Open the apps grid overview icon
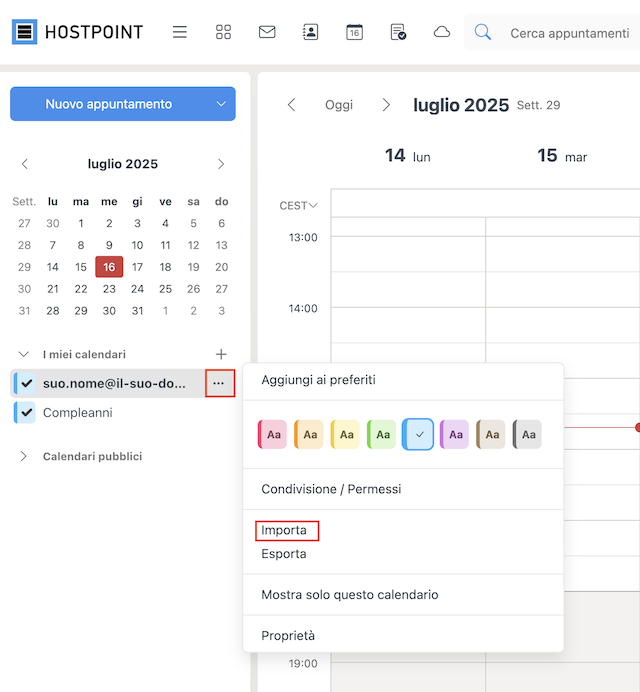This screenshot has height=692, width=640. pos(223,32)
